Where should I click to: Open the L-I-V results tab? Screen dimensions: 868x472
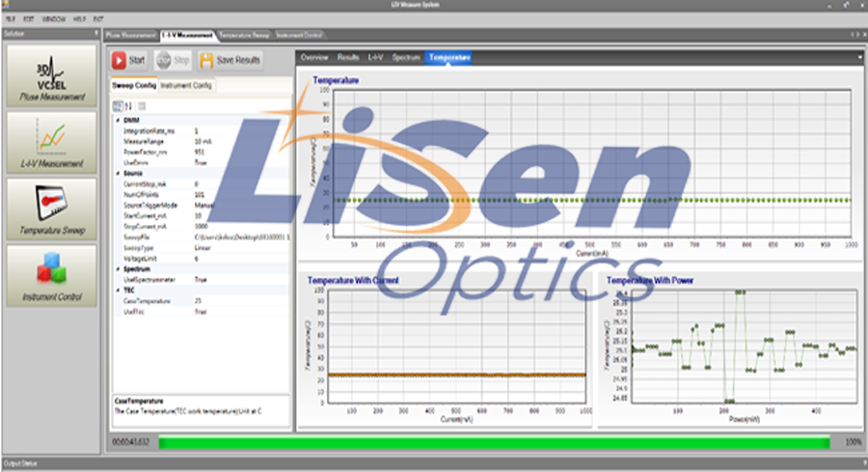[x=375, y=57]
